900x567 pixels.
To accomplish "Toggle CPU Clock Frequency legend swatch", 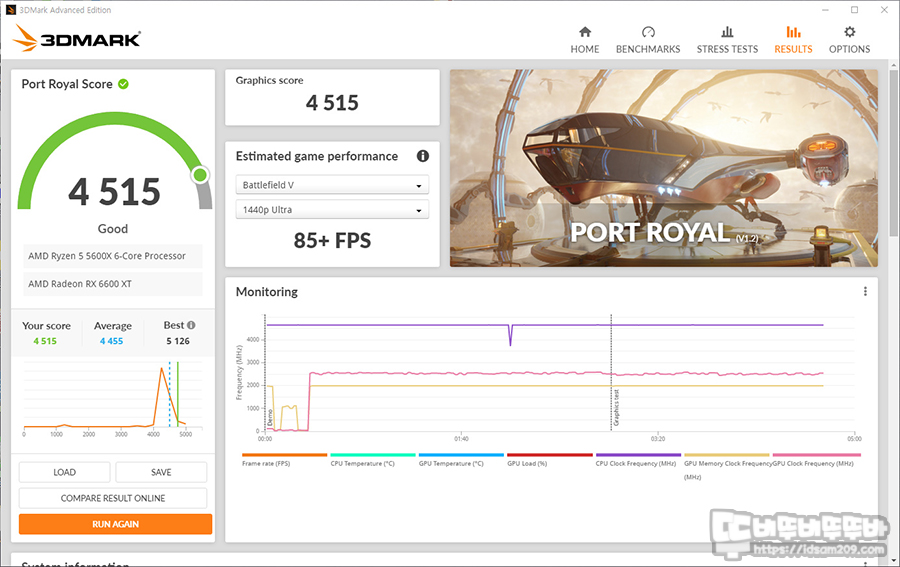I will point(638,455).
